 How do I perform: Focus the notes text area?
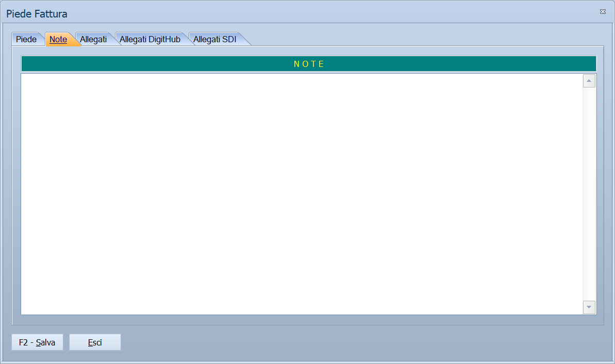pos(302,194)
